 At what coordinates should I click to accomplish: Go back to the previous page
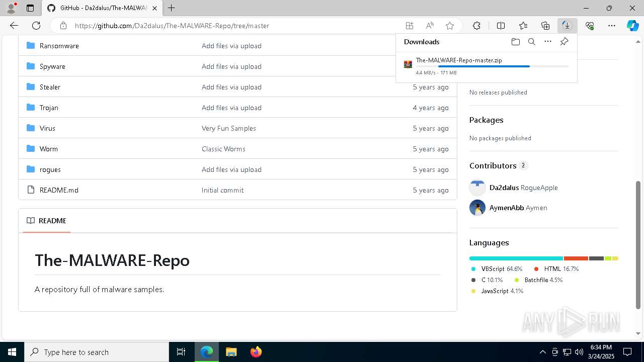pyautogui.click(x=14, y=26)
